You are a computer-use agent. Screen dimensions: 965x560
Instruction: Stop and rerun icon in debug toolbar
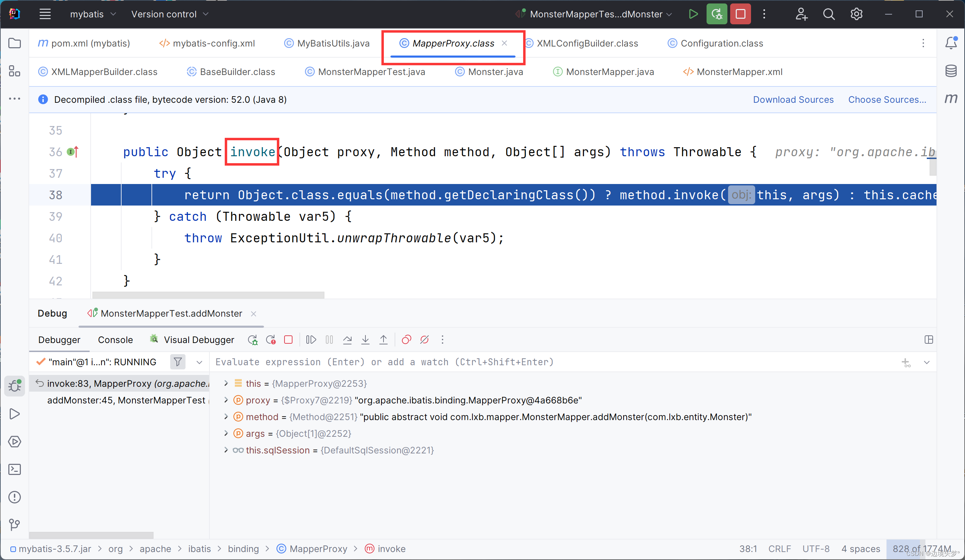point(271,340)
